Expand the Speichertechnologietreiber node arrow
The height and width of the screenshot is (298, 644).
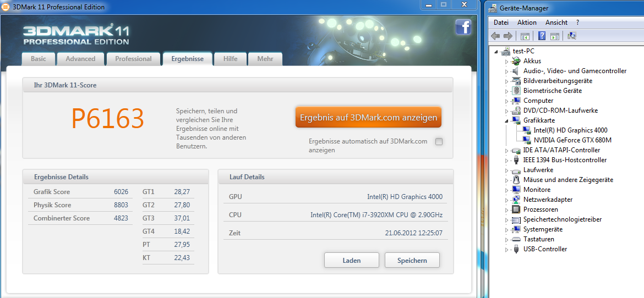point(507,219)
